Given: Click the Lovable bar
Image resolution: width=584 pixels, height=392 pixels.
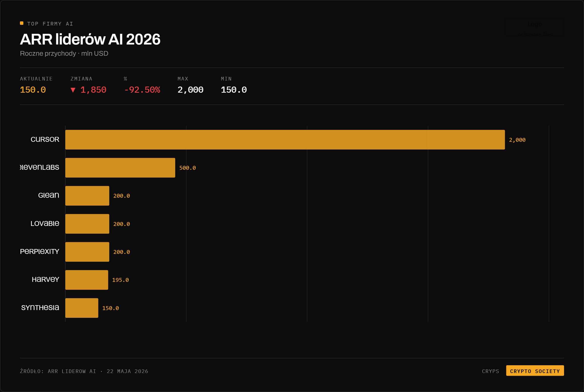Looking at the screenshot, I should tap(87, 224).
